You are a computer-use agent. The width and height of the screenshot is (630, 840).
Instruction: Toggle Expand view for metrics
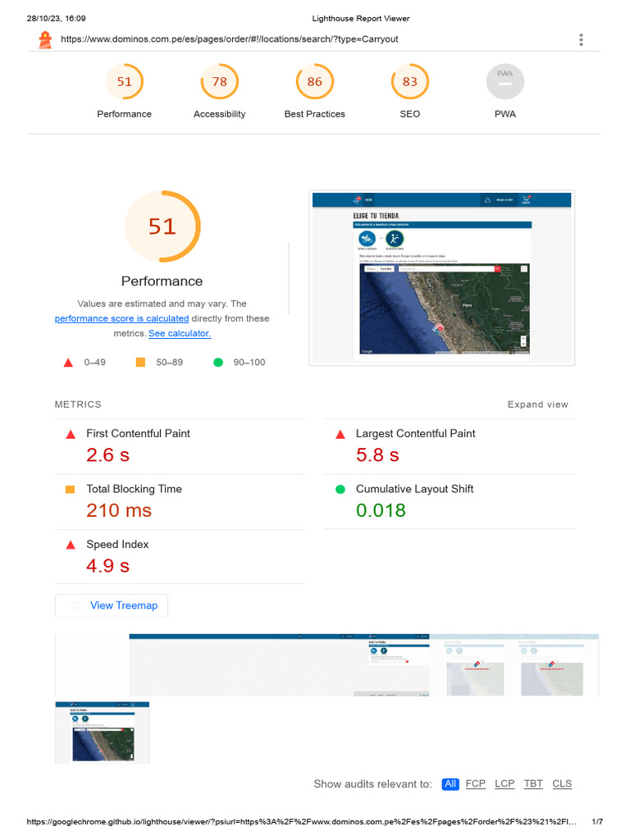tap(537, 404)
